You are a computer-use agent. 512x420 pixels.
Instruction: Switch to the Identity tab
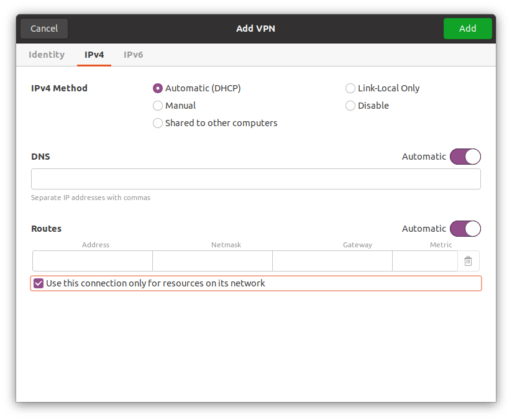[x=47, y=55]
